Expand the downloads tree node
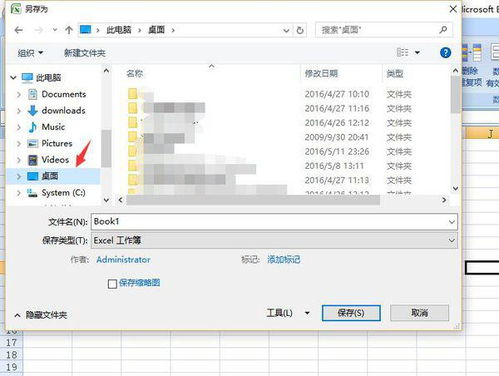This screenshot has height=376, width=499. tap(19, 111)
